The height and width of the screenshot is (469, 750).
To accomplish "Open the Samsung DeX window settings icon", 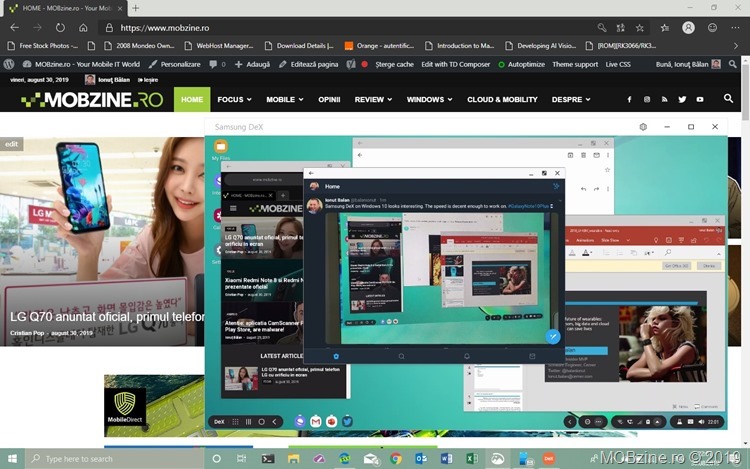I will [643, 127].
